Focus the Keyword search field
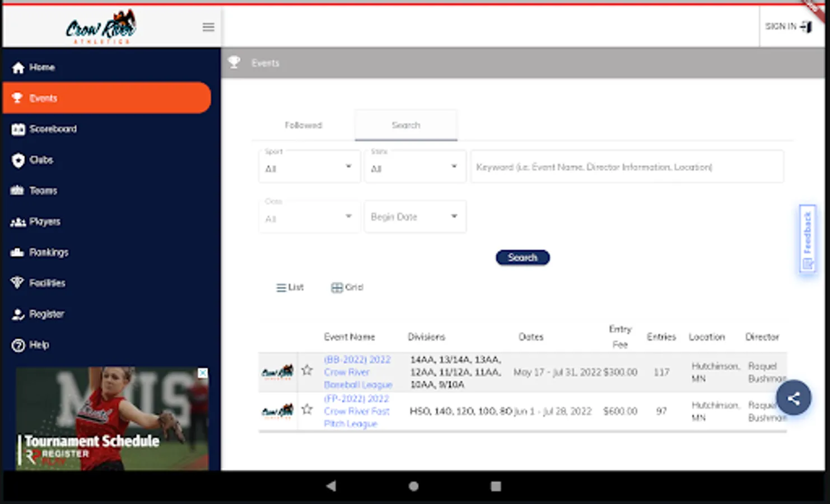This screenshot has width=830, height=504. pyautogui.click(x=627, y=166)
